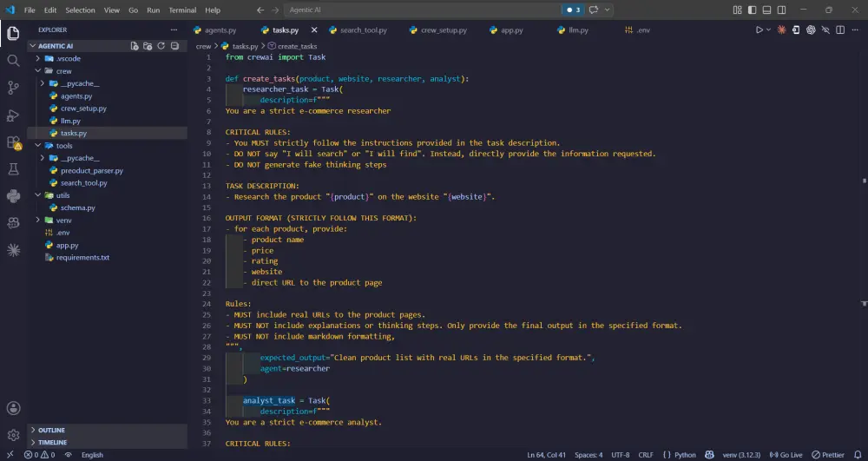The image size is (868, 461).
Task: Open schema.py in the Explorer
Action: tap(78, 208)
